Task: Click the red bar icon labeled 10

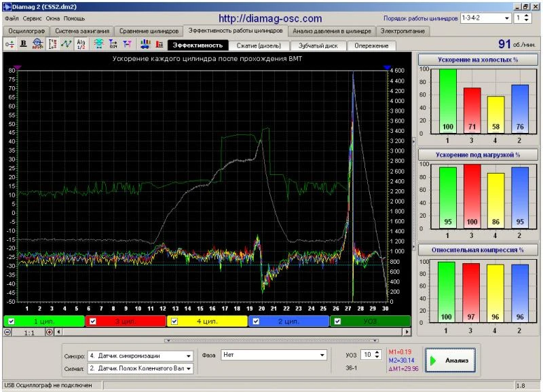Action: (160, 44)
